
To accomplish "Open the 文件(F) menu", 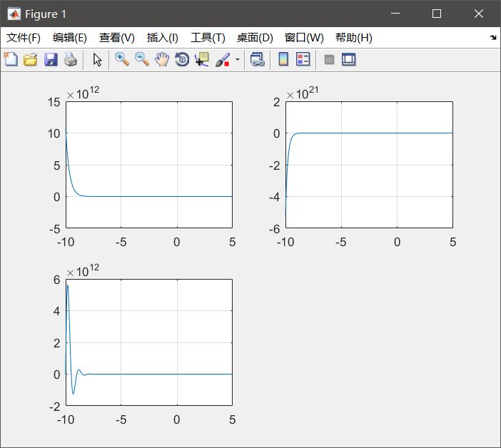I will tap(24, 38).
